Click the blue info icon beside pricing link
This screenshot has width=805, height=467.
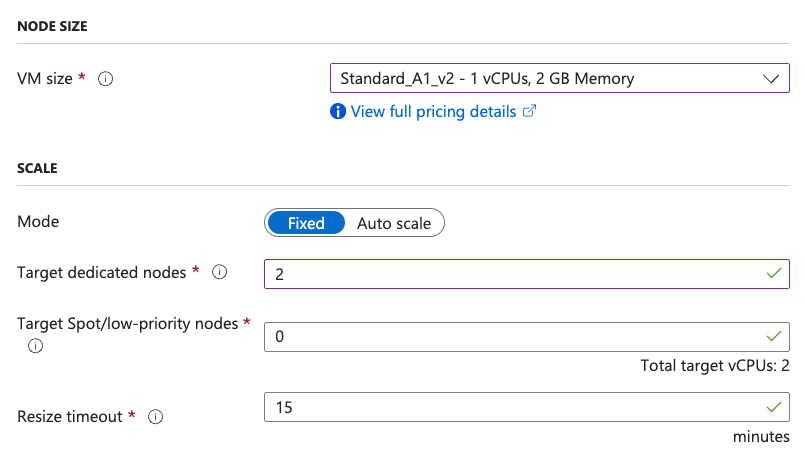pos(338,112)
